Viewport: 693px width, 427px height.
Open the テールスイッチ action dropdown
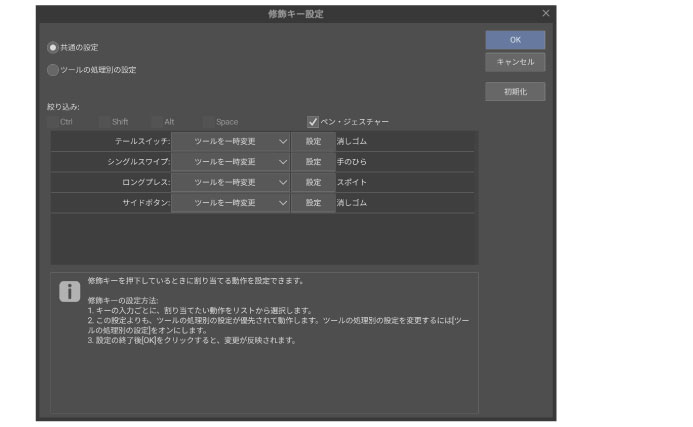pos(231,142)
